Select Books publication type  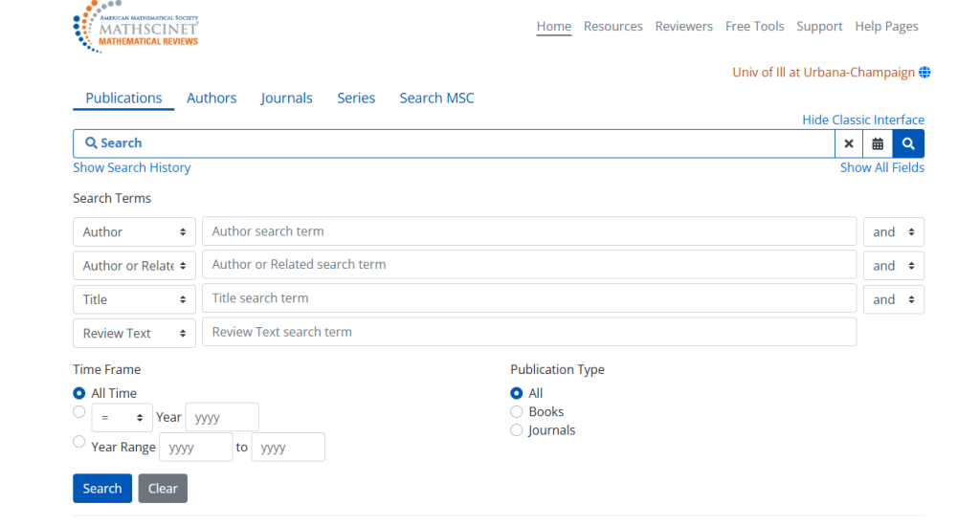click(517, 411)
